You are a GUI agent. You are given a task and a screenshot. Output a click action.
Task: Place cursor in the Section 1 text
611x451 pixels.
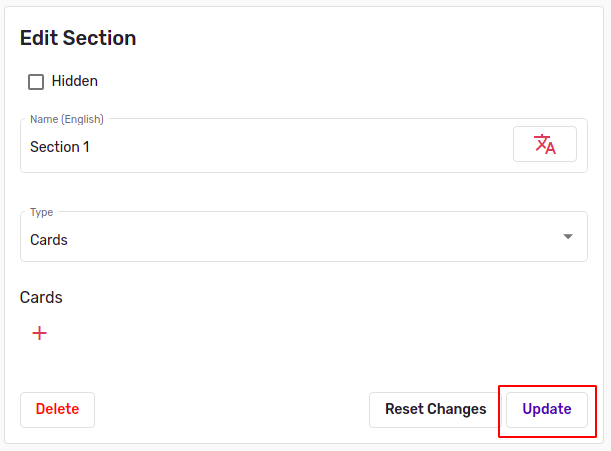click(x=60, y=147)
